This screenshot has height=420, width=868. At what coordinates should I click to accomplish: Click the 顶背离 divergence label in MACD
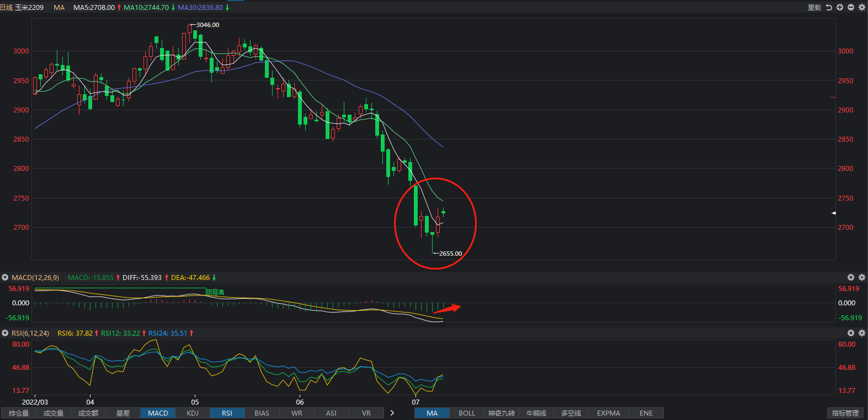point(216,292)
